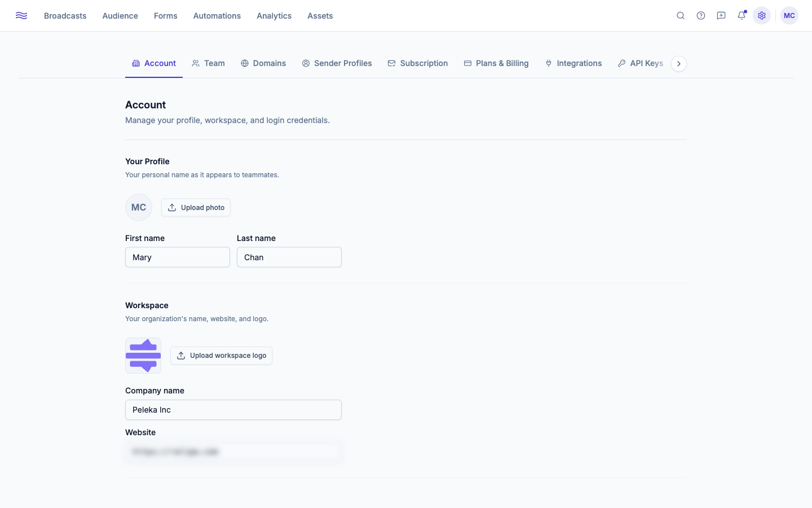Switch to Plans & Billing tab
This screenshot has height=508, width=812.
pyautogui.click(x=496, y=63)
